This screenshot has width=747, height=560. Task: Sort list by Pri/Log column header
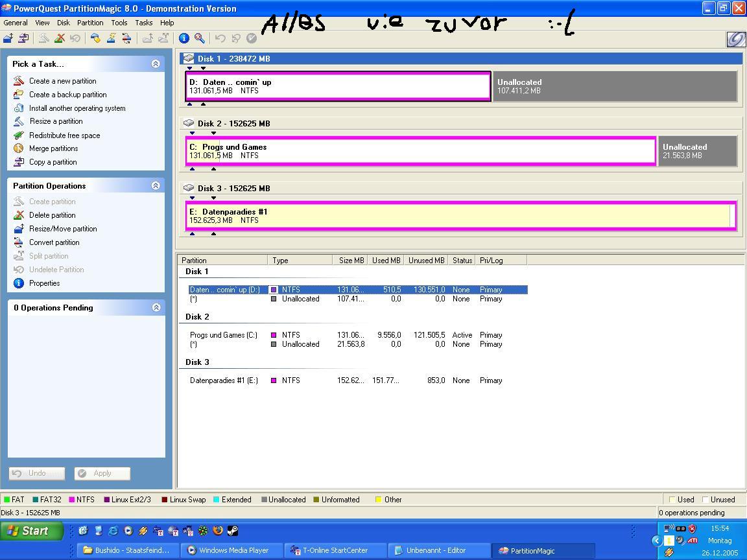click(x=501, y=261)
